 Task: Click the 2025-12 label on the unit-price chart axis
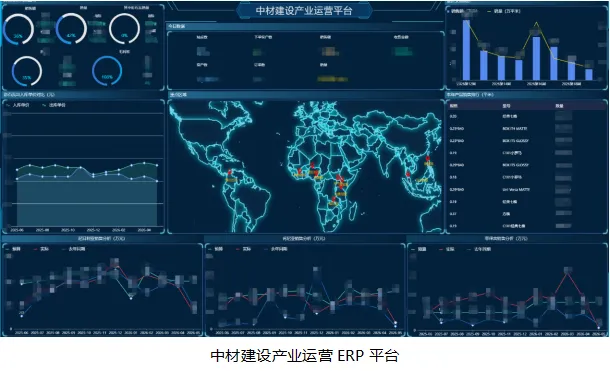(93, 230)
